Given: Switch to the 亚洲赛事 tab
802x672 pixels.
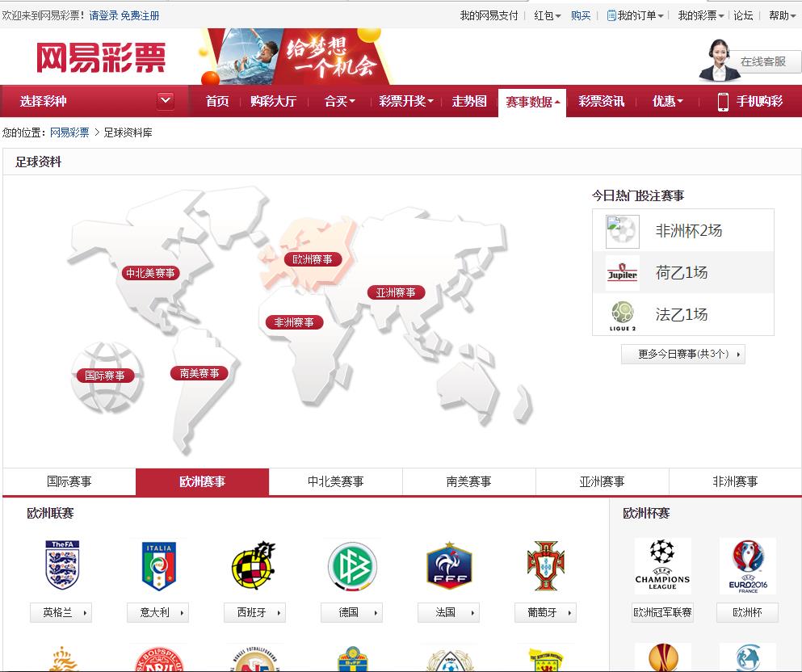Looking at the screenshot, I should (602, 481).
